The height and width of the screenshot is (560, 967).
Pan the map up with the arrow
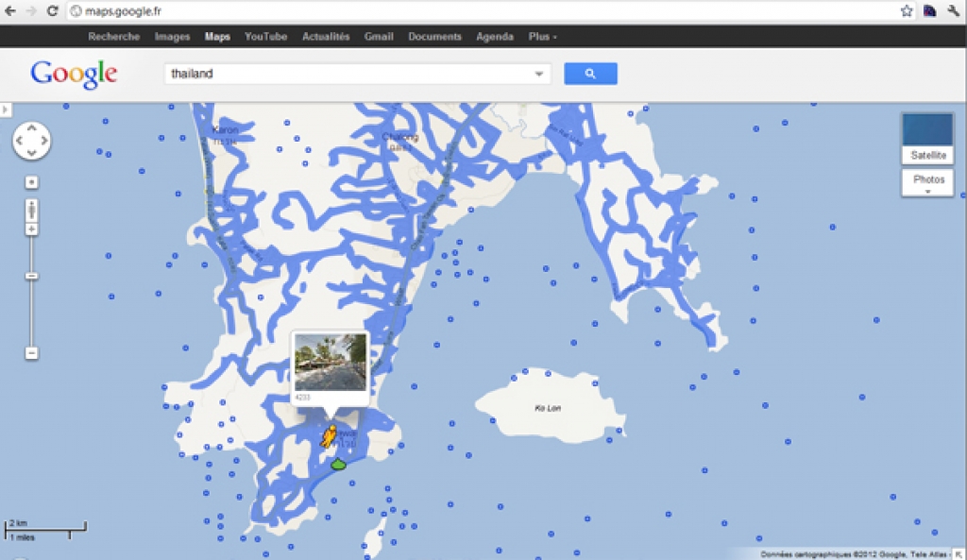31,128
